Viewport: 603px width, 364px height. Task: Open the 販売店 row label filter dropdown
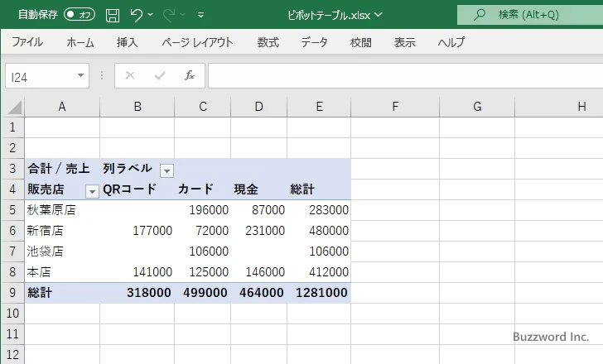(92, 191)
